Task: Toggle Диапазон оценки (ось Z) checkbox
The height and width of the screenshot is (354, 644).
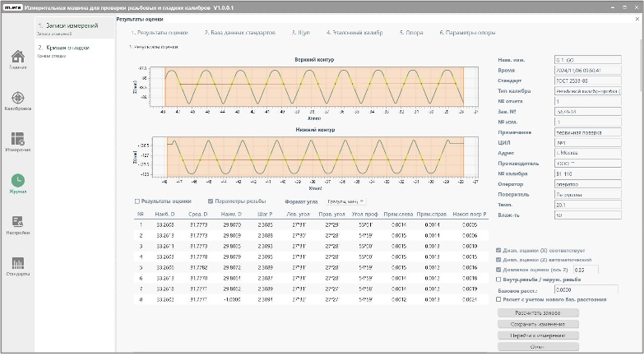Action: coord(498,270)
